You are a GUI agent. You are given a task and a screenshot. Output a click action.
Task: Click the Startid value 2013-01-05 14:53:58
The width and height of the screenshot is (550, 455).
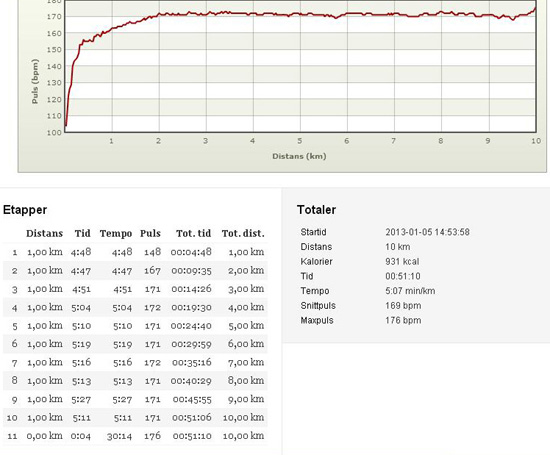pos(427,232)
